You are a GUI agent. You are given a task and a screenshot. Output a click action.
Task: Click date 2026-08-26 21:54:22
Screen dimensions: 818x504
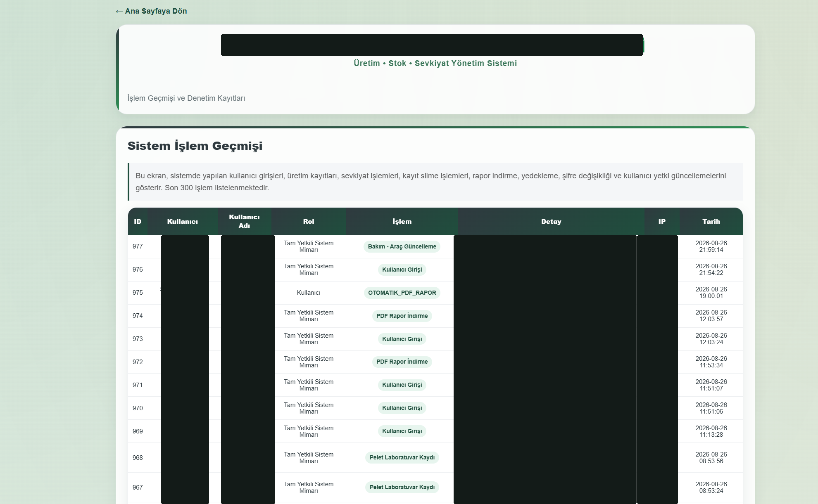711,270
